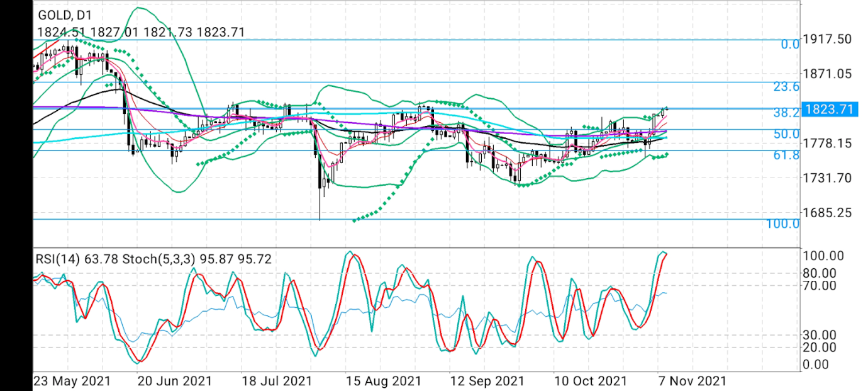Click the 80.00 oscillator scale label

pos(820,273)
